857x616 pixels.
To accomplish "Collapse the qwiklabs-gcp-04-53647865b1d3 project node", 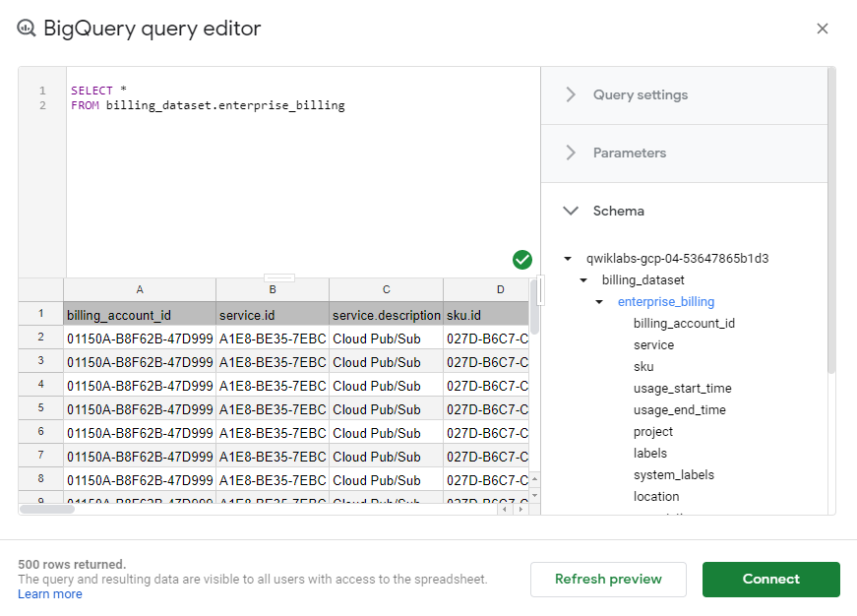I will tap(568, 259).
